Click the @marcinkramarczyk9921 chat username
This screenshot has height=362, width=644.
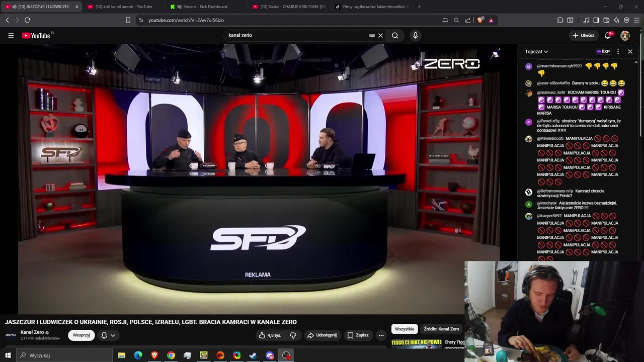pos(559,66)
